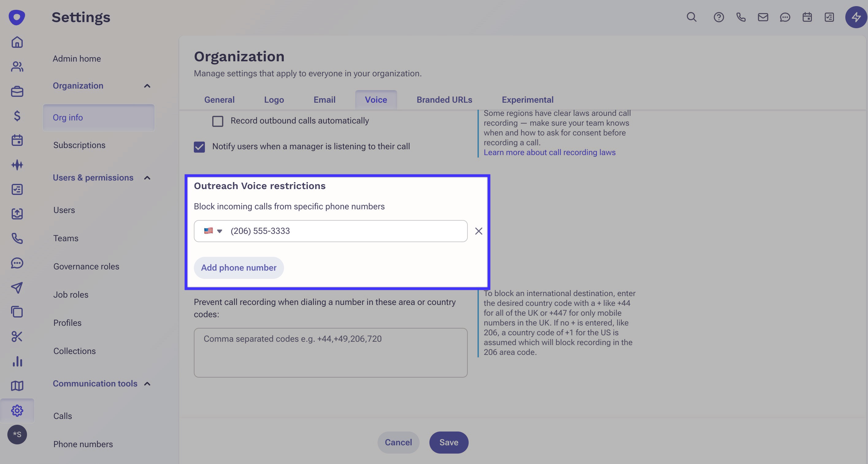Open the paper plane sequences icon

tap(17, 287)
